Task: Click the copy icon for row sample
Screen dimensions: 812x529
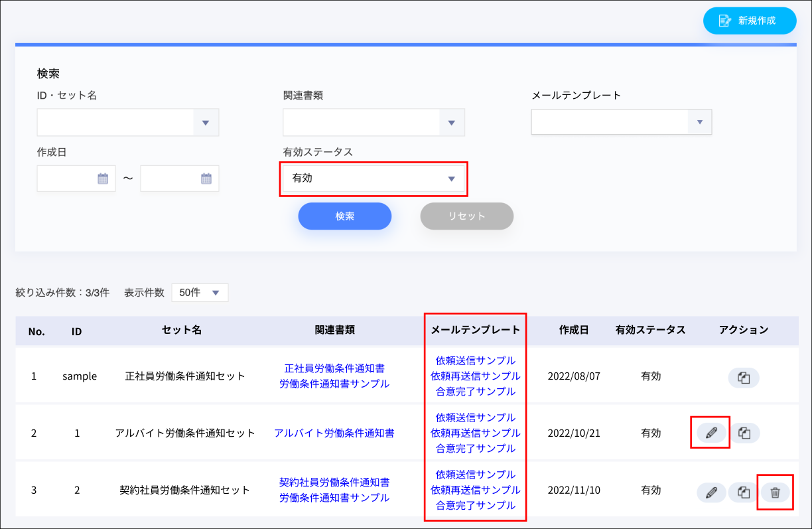Action: tap(744, 378)
